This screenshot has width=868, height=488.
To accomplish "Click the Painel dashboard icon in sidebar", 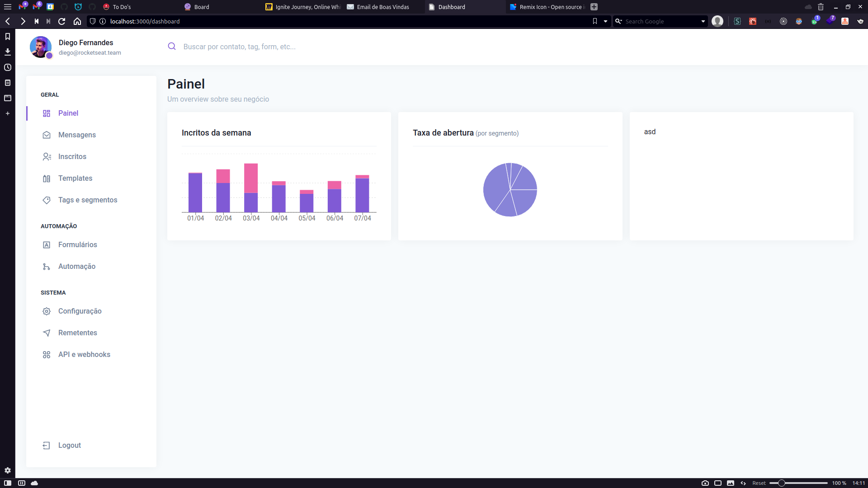I will pyautogui.click(x=47, y=113).
